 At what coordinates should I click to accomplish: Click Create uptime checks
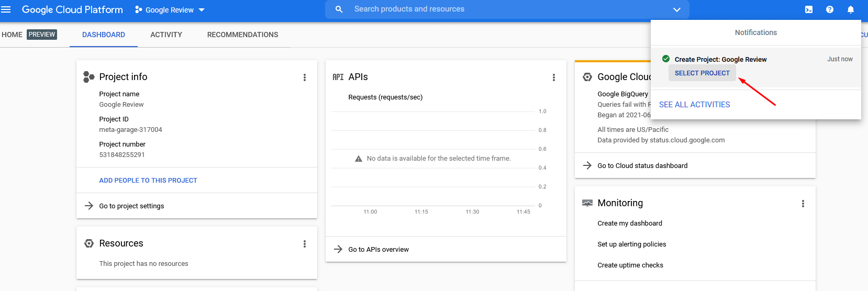click(x=630, y=265)
